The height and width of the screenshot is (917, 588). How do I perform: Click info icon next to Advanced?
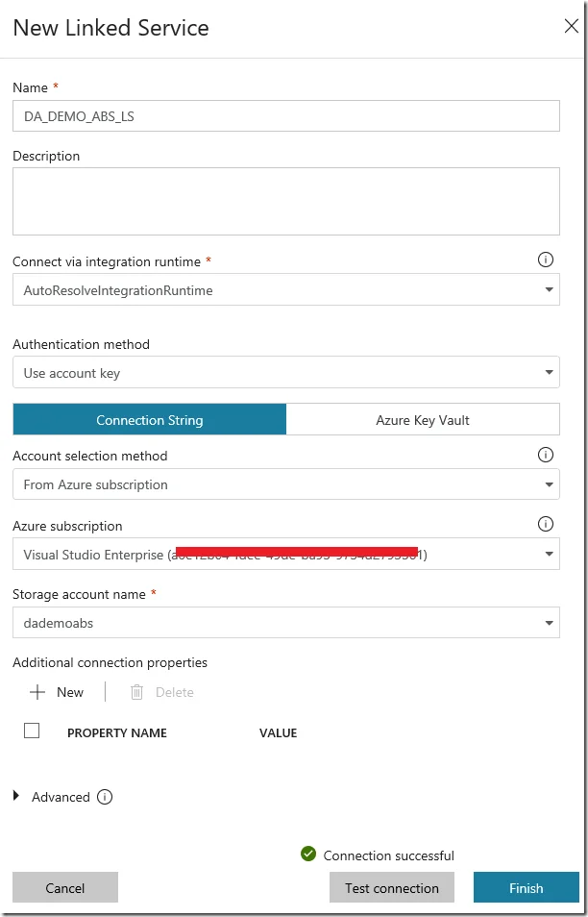106,797
